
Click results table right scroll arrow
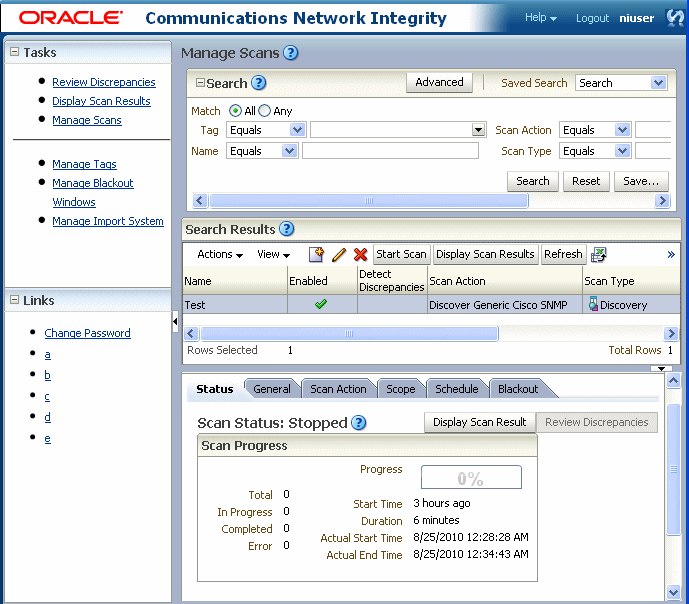(671, 333)
